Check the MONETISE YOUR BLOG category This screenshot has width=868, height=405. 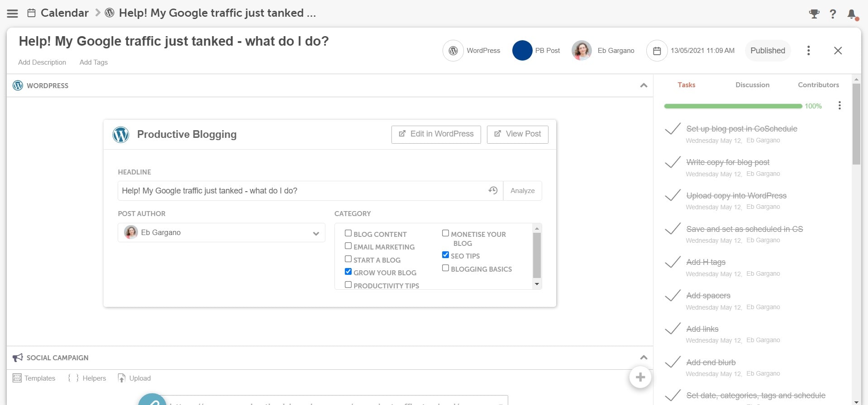click(445, 233)
